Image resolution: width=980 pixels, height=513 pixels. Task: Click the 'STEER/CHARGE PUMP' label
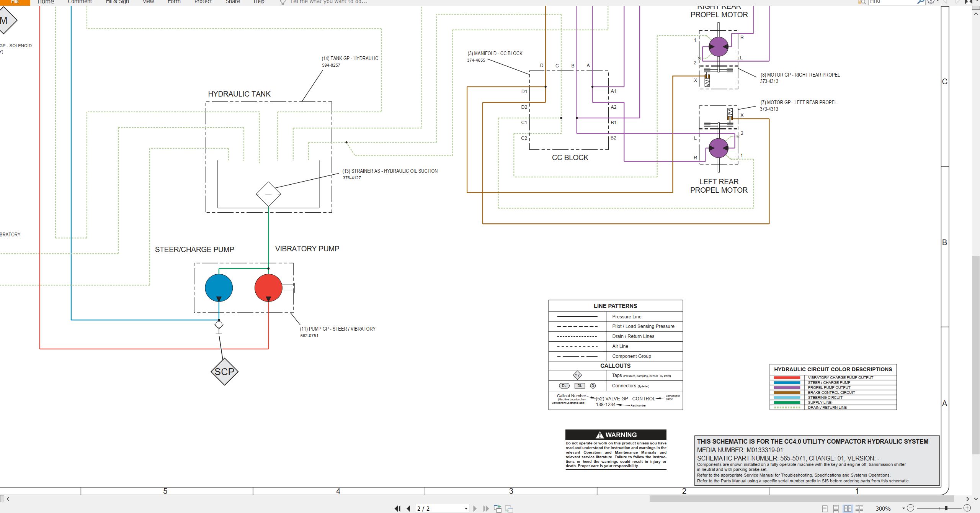(x=194, y=249)
